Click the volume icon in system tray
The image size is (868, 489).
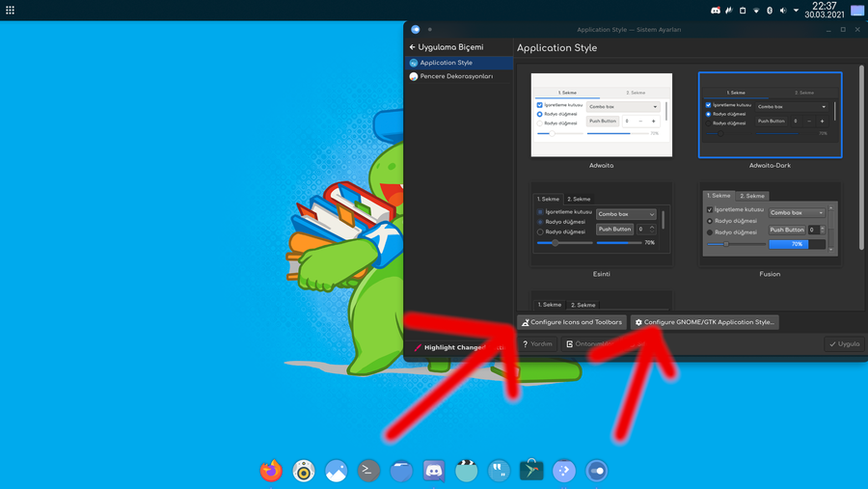782,11
